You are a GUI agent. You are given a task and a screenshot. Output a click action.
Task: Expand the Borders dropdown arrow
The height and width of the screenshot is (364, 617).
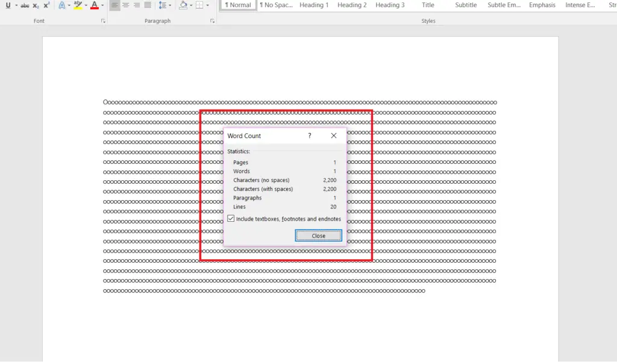[208, 5]
